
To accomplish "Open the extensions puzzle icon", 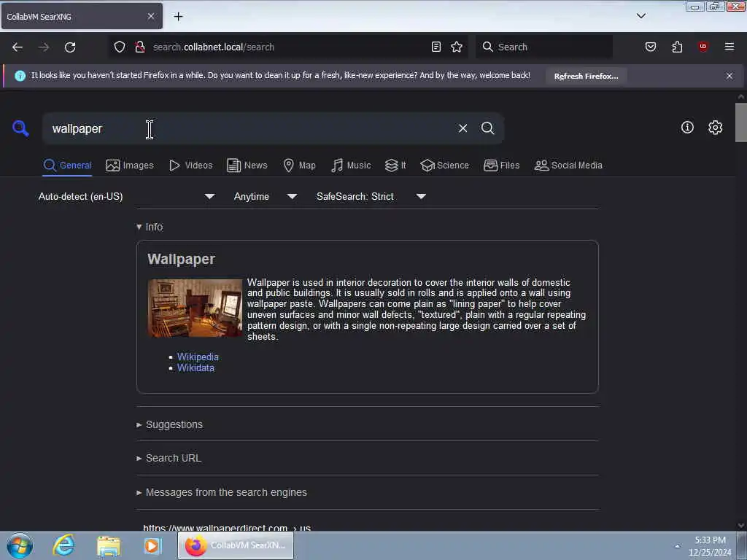I will click(677, 47).
